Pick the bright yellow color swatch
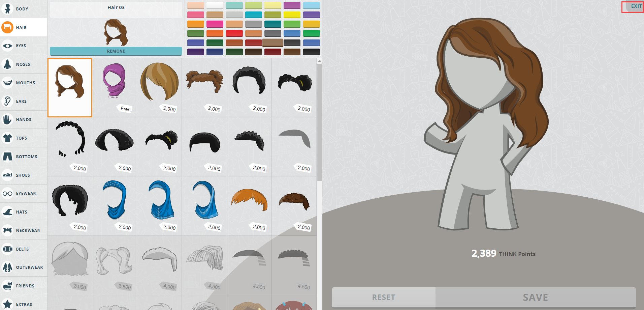This screenshot has width=644, height=310. [292, 15]
